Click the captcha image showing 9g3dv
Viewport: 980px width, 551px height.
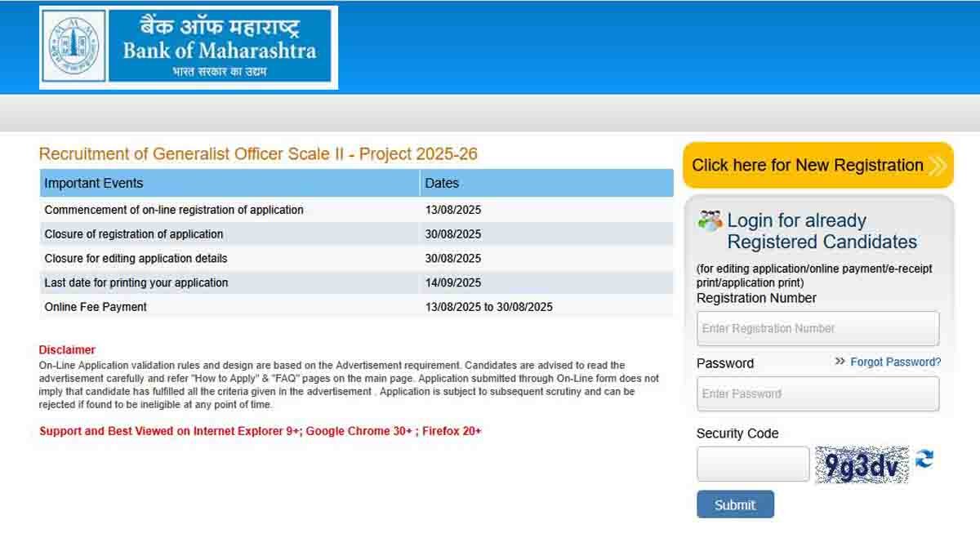pos(862,464)
